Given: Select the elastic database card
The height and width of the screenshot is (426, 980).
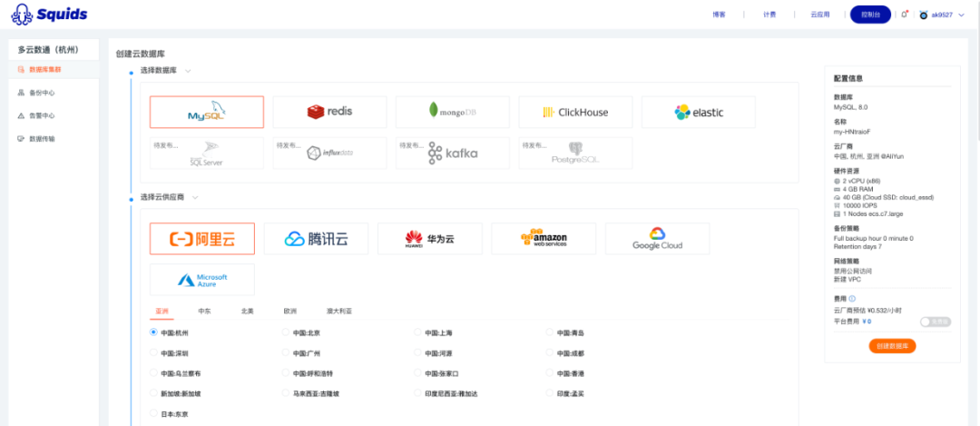Looking at the screenshot, I should 698,112.
